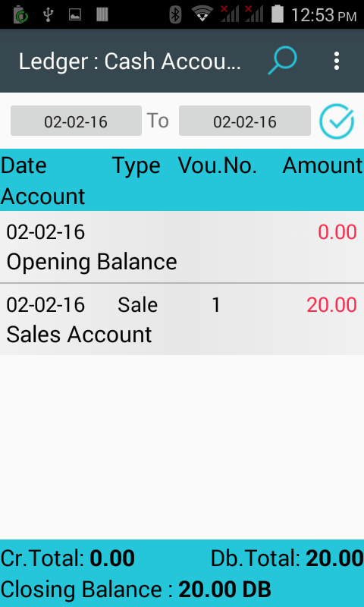This screenshot has width=364, height=607.
Task: Apply date range with checkmark icon
Action: [337, 121]
